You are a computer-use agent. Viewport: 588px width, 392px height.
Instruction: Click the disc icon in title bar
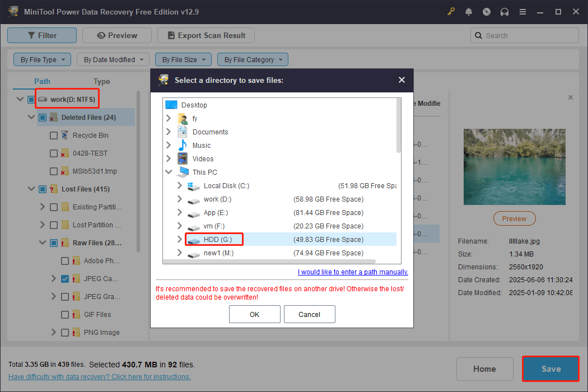tap(487, 12)
